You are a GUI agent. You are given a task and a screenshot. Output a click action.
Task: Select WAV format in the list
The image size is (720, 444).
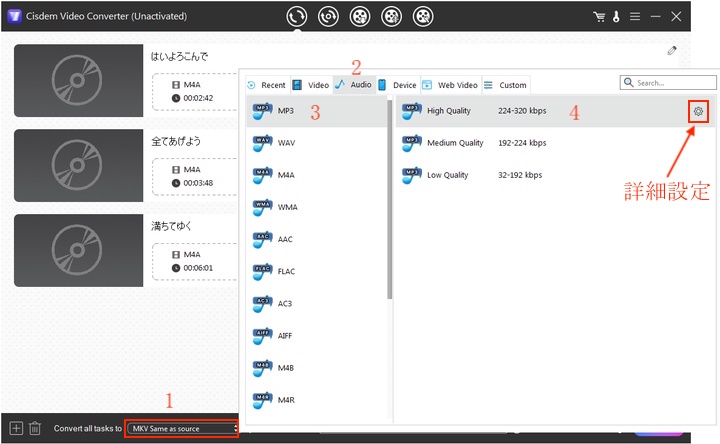pos(317,143)
